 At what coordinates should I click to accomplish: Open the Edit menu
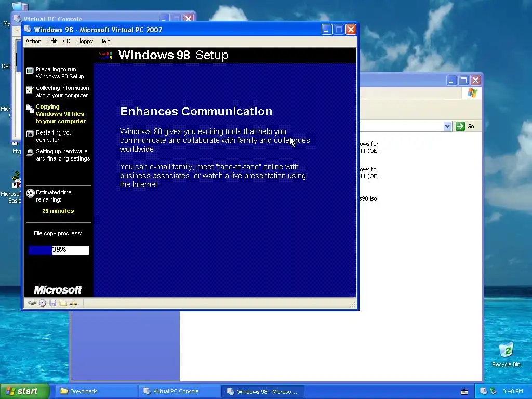[x=52, y=41]
